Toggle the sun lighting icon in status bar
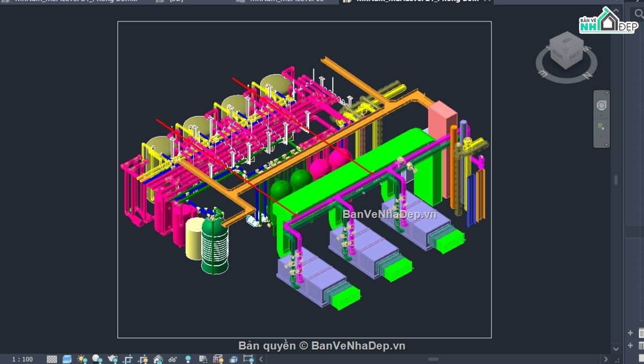Viewport: 644px width, 364px height. click(x=82, y=359)
